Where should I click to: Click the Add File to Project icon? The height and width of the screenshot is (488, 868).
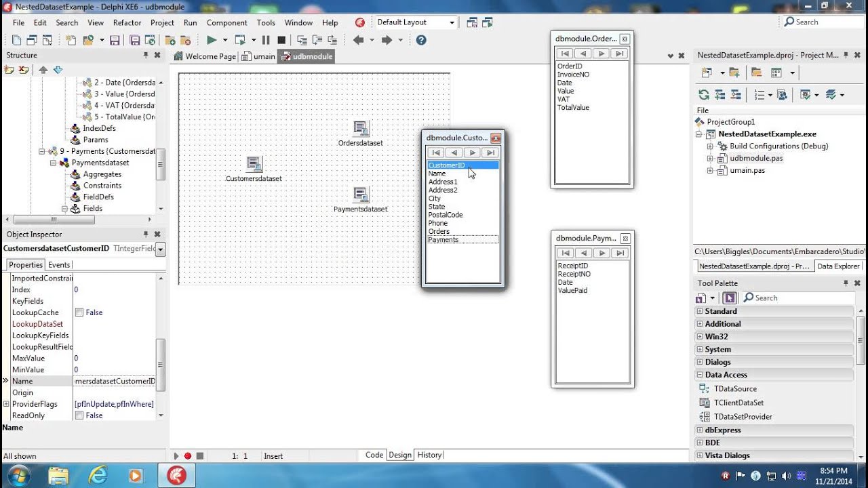pyautogui.click(x=170, y=40)
